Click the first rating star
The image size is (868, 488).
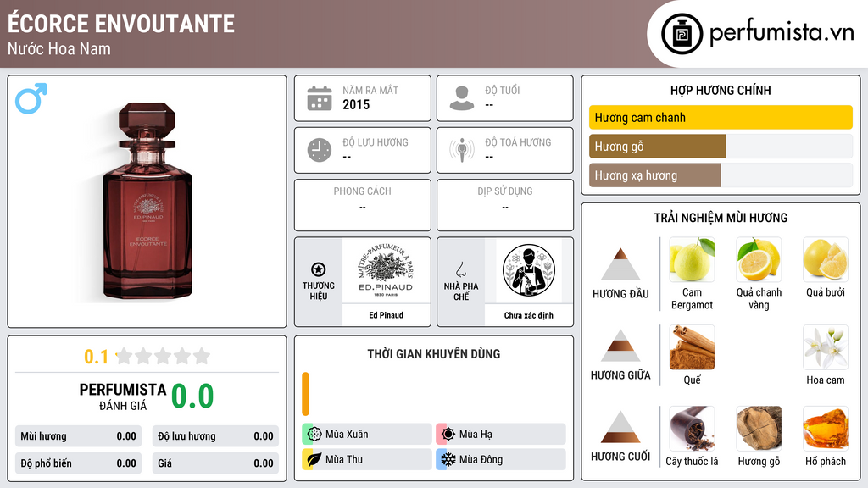[125, 356]
